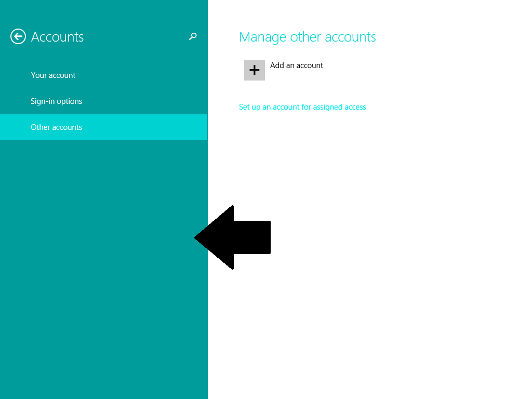Go back using the circled arrow icon
Screen dimensions: 532x399
(18, 36)
